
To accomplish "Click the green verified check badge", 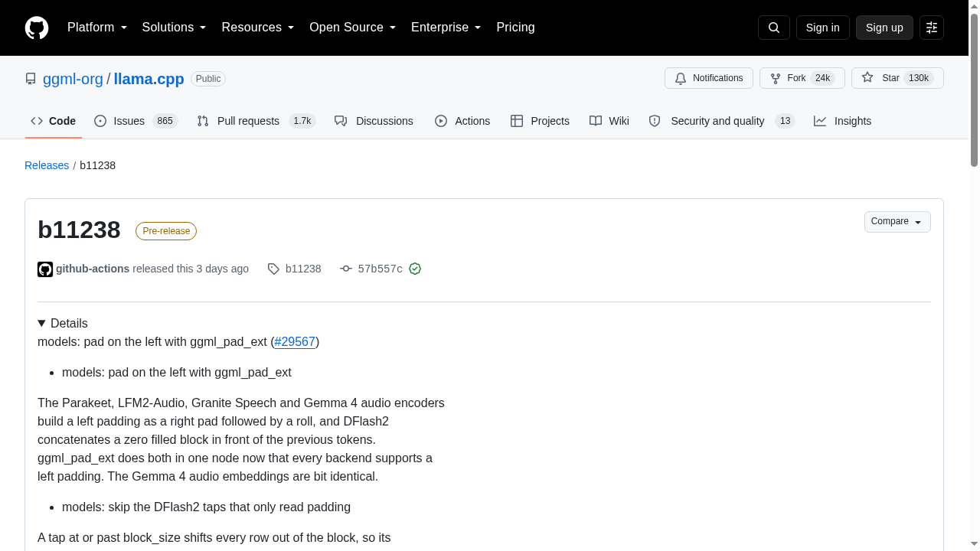I will pos(415,269).
